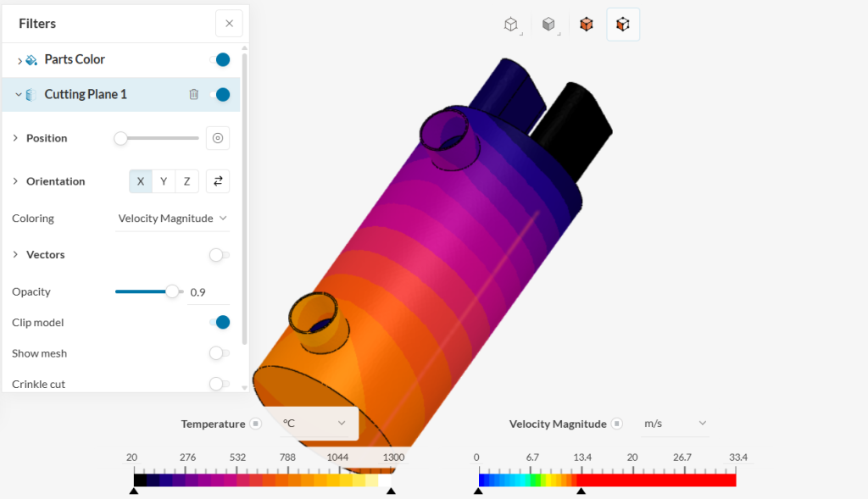This screenshot has width=868, height=499.
Task: Enable the Show mesh toggle
Action: 219,353
